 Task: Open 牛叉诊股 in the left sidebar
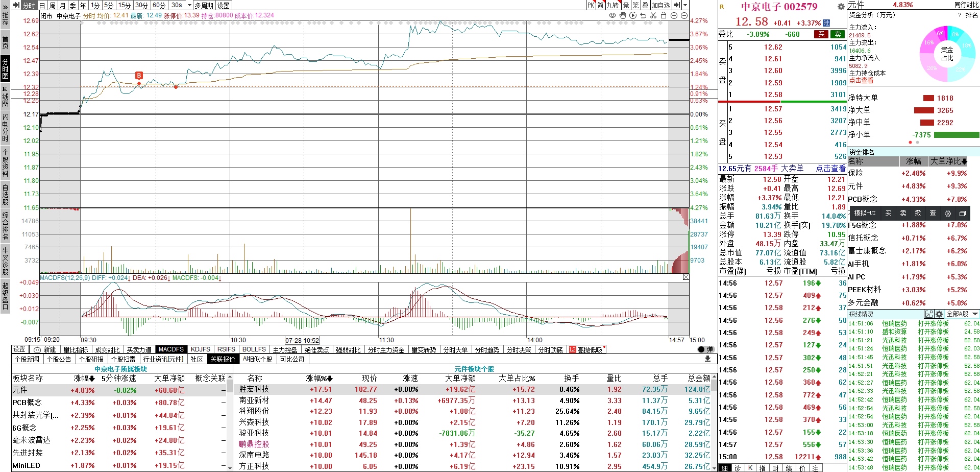pos(5,262)
